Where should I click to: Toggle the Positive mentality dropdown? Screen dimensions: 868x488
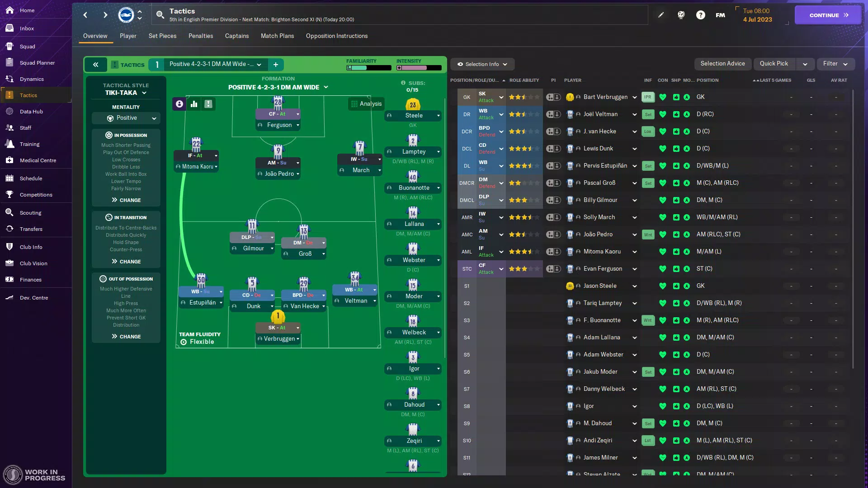pos(126,118)
